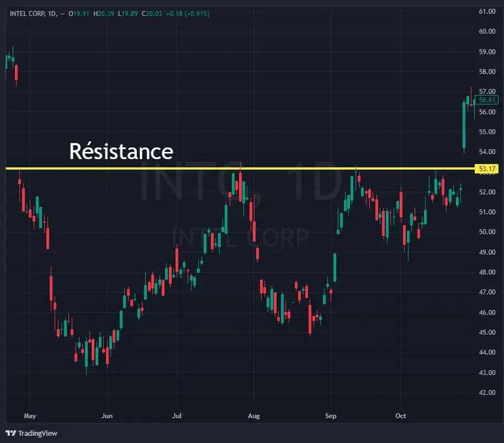Click the 52.00 price axis label

coord(487,192)
